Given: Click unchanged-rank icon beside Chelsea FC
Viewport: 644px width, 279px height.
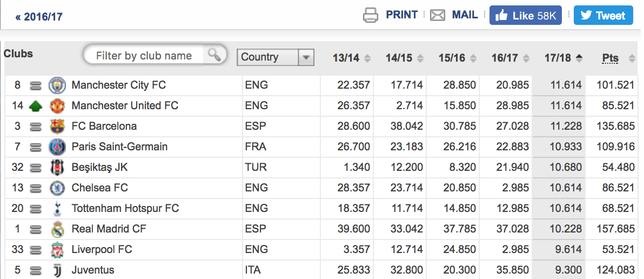Looking at the screenshot, I should pyautogui.click(x=36, y=188).
